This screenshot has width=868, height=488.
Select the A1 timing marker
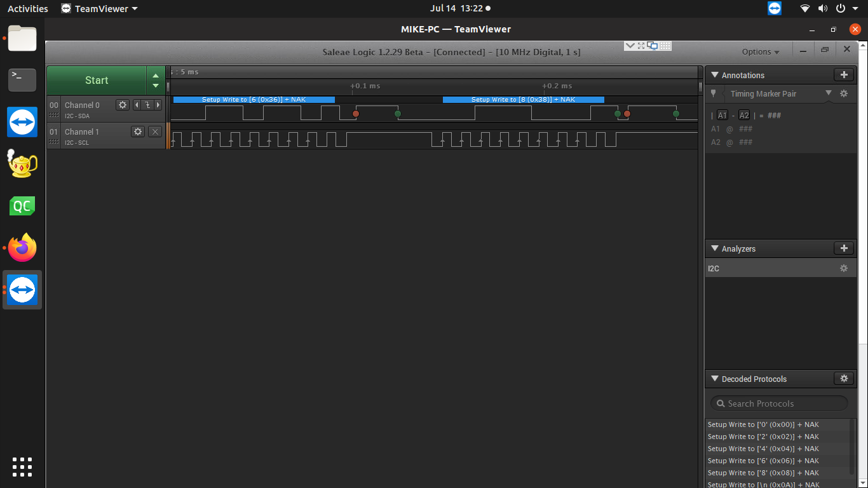[x=722, y=116]
